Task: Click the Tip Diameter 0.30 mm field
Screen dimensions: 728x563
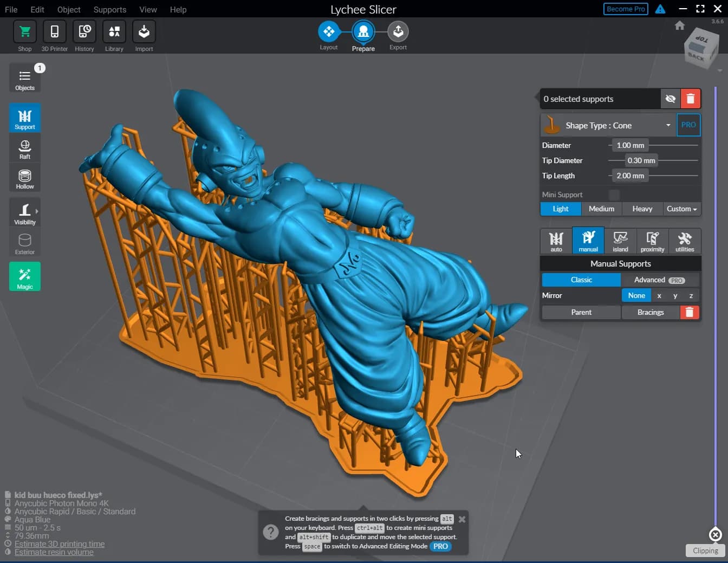Action: pos(641,160)
